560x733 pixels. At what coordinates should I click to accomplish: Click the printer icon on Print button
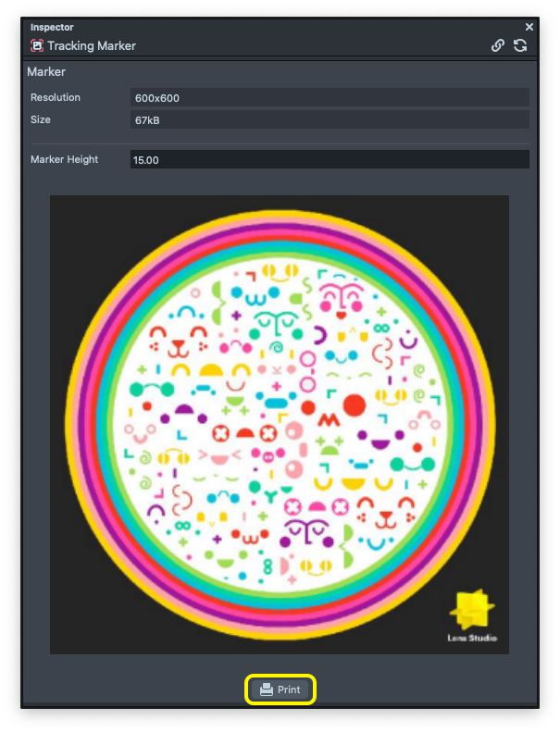[x=267, y=690]
